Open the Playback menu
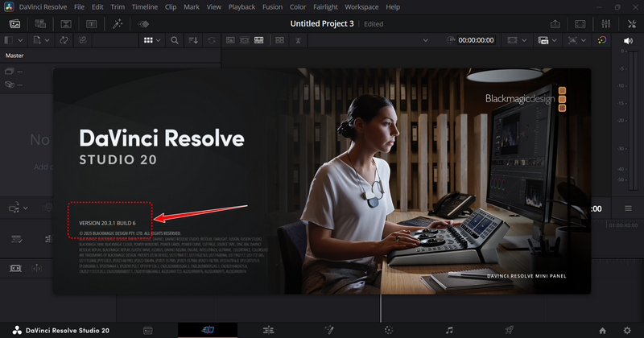The image size is (644, 338). 243,6
